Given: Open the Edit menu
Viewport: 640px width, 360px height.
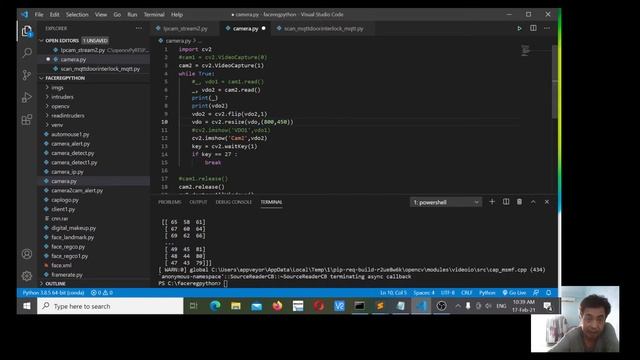Looking at the screenshot, I should (54, 14).
